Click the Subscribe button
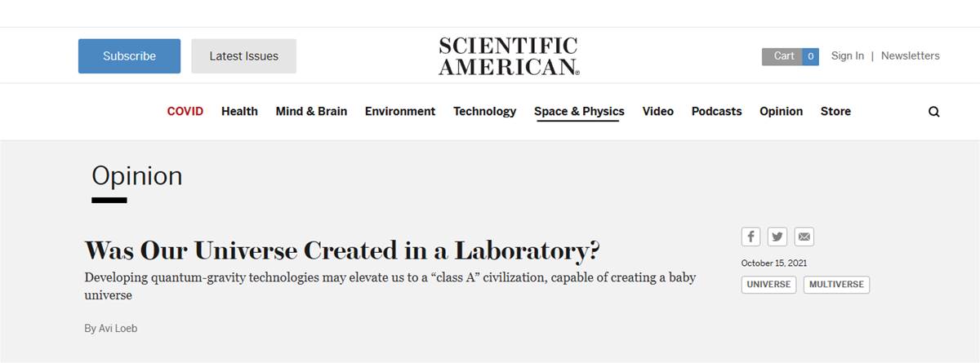This screenshot has width=980, height=363. click(x=129, y=56)
